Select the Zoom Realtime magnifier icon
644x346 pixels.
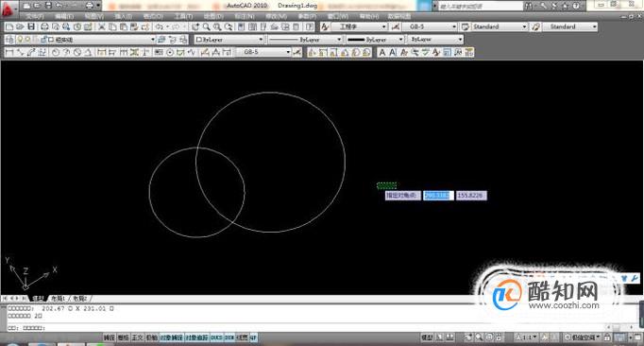[206, 26]
